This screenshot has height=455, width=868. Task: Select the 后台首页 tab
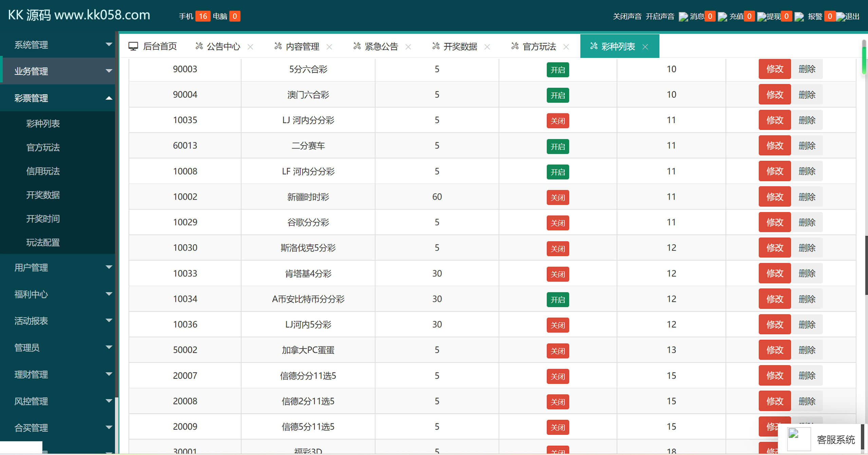pos(153,46)
